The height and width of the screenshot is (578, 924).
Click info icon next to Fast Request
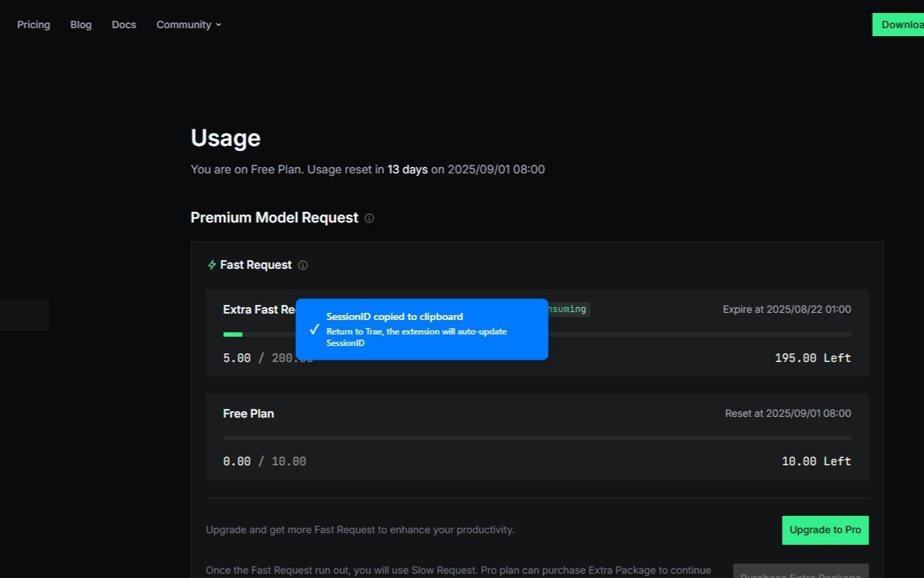click(x=303, y=265)
